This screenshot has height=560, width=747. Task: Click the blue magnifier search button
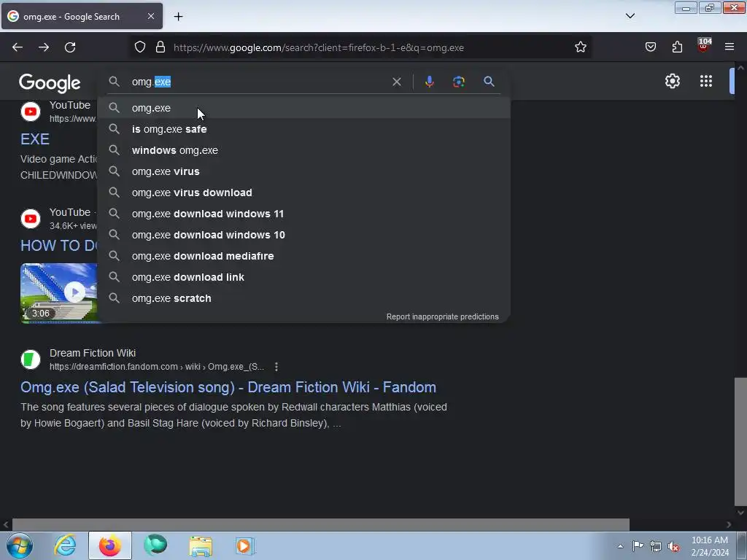489,82
